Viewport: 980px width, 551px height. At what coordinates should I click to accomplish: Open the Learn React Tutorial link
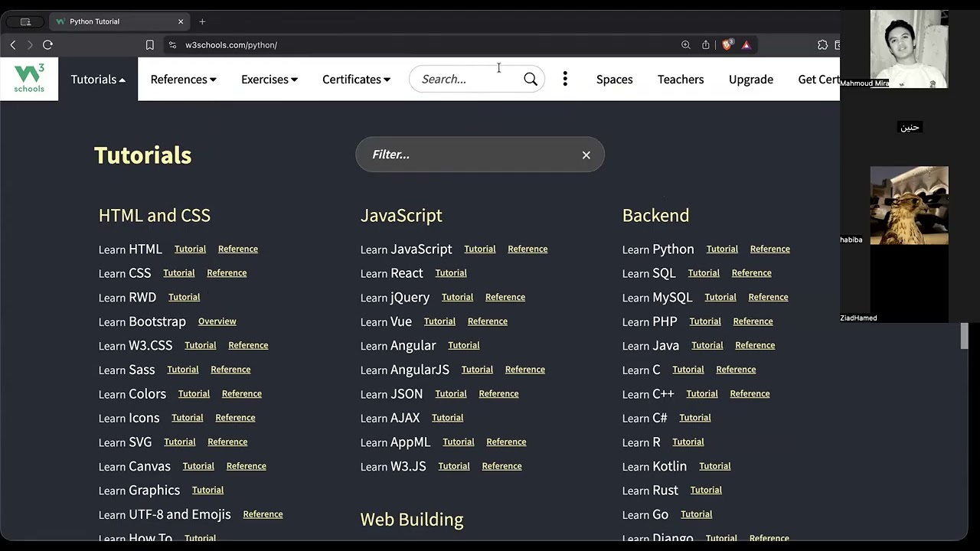tap(451, 272)
